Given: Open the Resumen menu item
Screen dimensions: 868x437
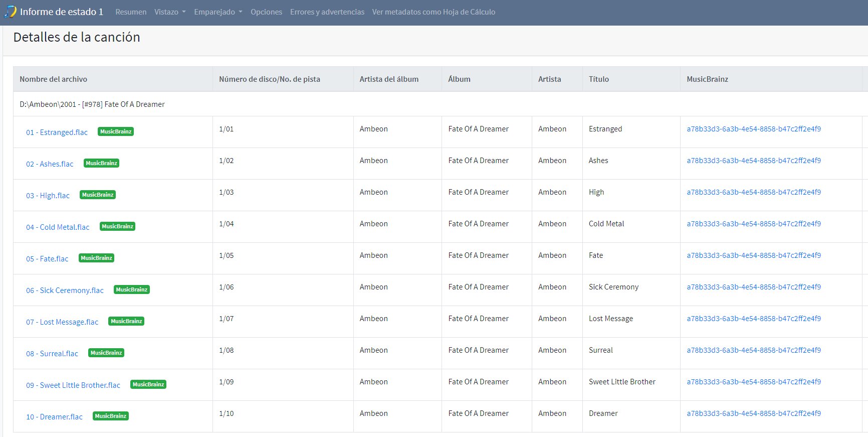Looking at the screenshot, I should 131,12.
